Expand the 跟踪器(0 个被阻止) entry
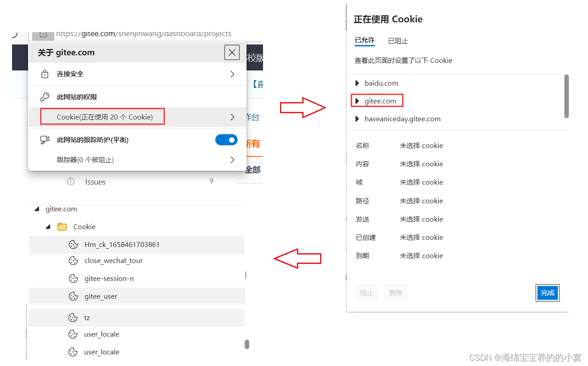Screen dimensions: 588x366 pyautogui.click(x=232, y=160)
